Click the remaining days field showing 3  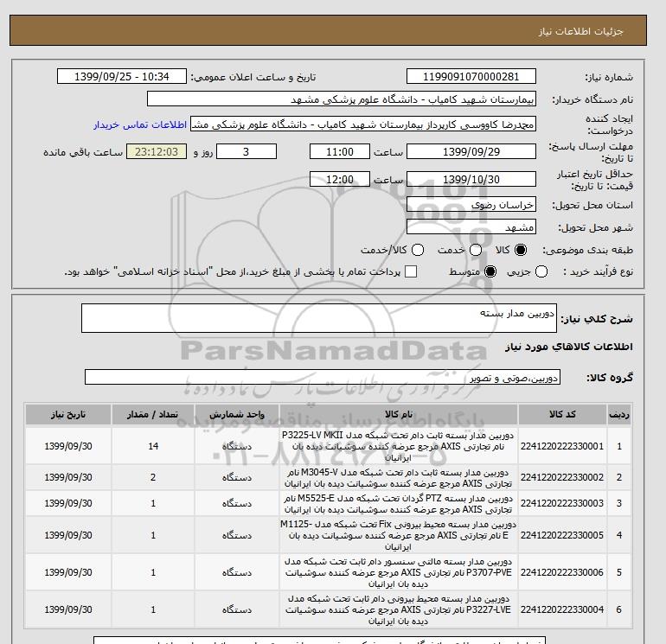click(x=247, y=151)
